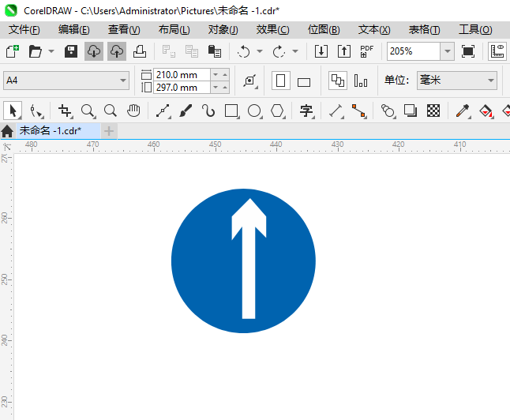Image resolution: width=510 pixels, height=420 pixels.
Task: Set portrait page orientation
Action: [x=281, y=81]
